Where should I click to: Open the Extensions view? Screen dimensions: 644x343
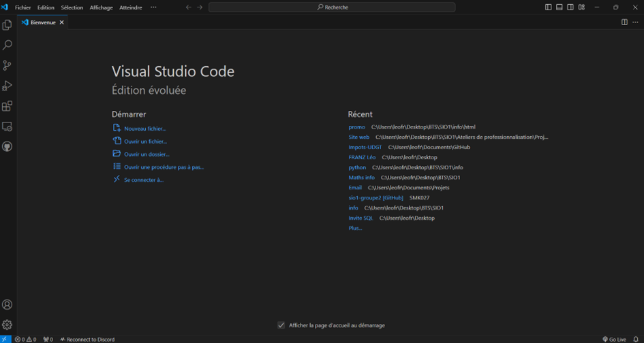coord(7,106)
